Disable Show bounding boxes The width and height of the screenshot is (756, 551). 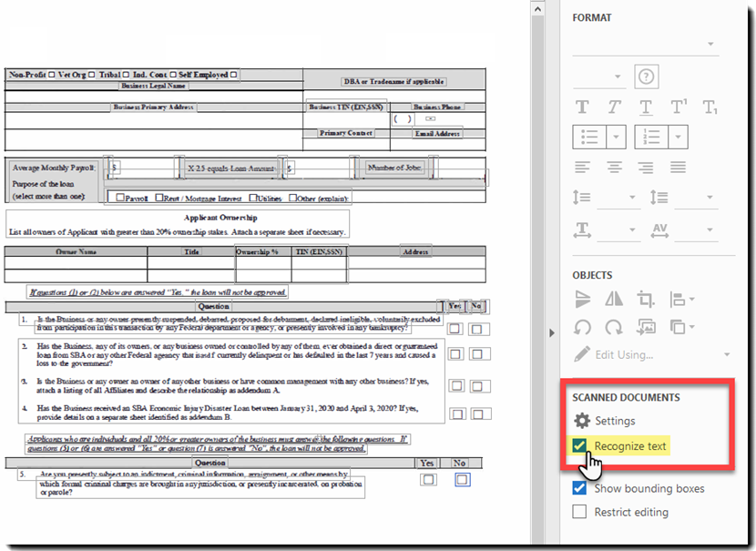click(x=579, y=488)
